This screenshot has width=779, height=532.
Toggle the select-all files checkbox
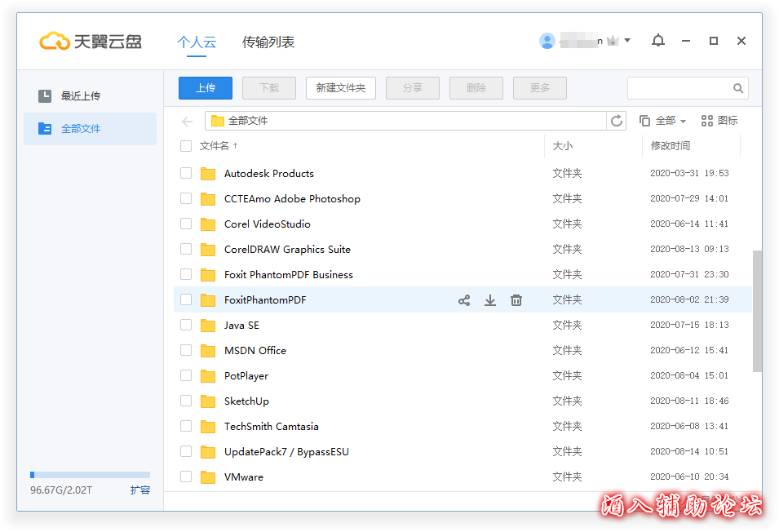tap(186, 146)
